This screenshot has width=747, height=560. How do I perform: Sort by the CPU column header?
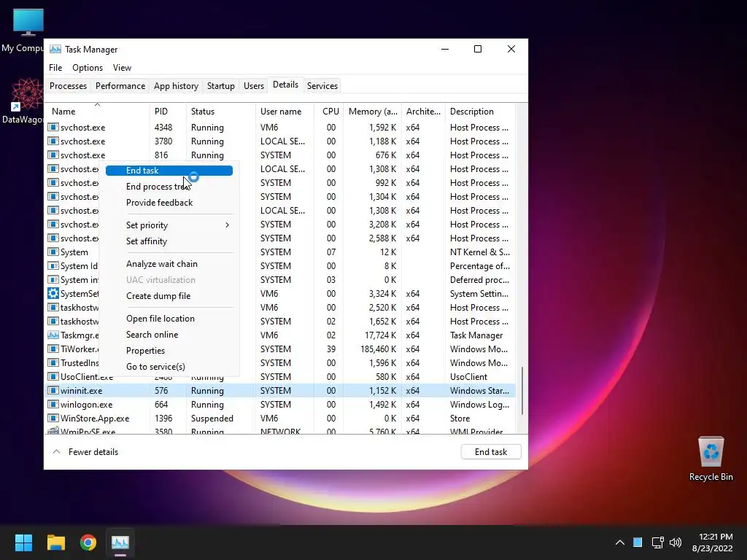[x=329, y=112]
